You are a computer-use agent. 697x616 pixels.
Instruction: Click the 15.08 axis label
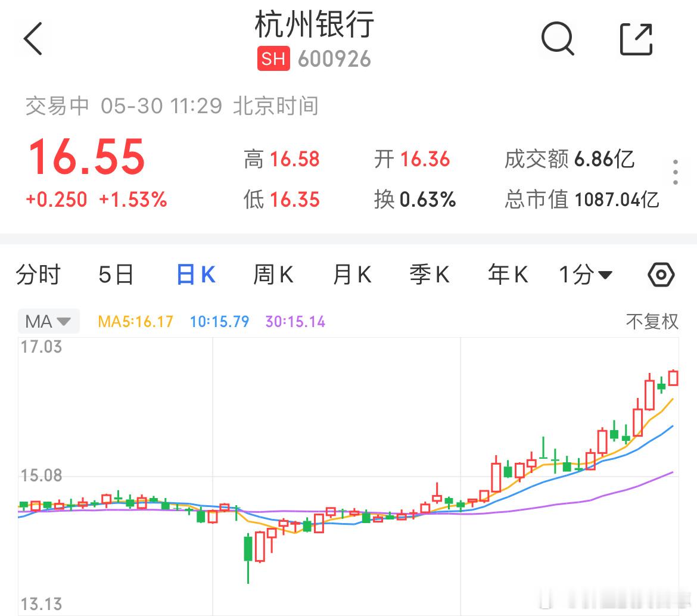click(41, 475)
